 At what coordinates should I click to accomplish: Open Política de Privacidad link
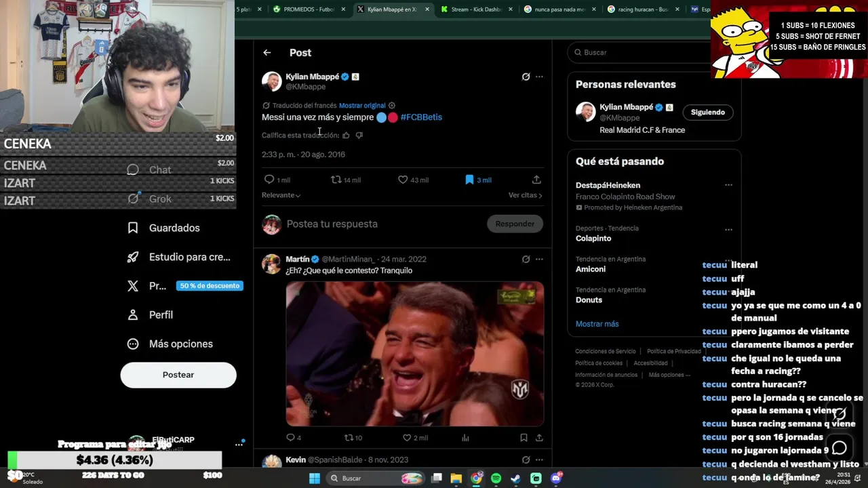point(674,351)
